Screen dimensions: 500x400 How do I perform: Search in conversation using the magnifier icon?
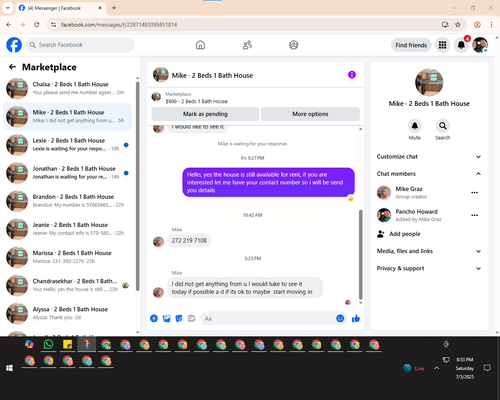pyautogui.click(x=443, y=126)
